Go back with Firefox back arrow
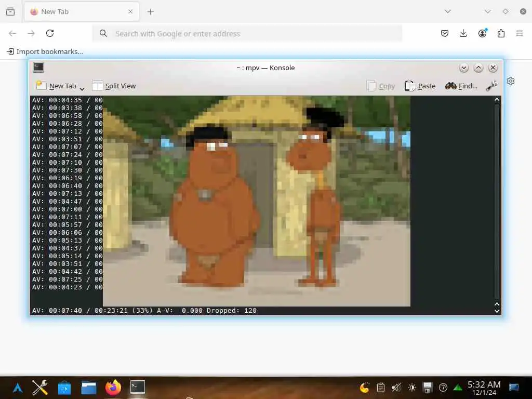Image resolution: width=532 pixels, height=399 pixels. (12, 33)
